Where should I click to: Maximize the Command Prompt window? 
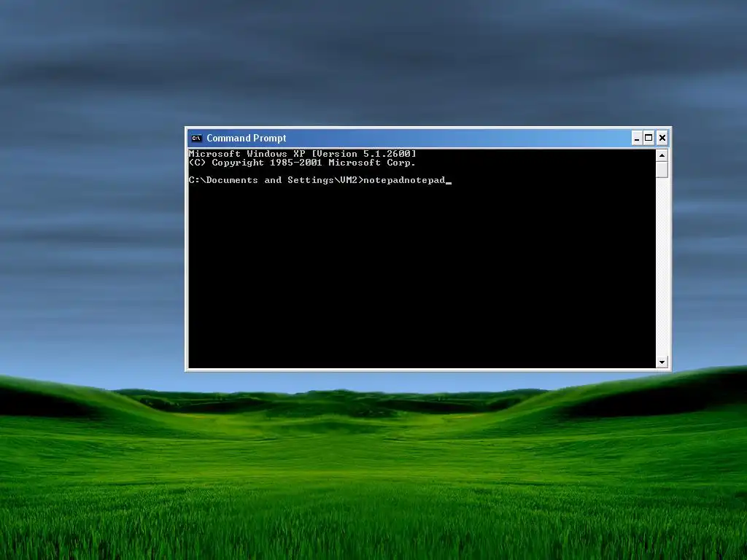tap(649, 138)
